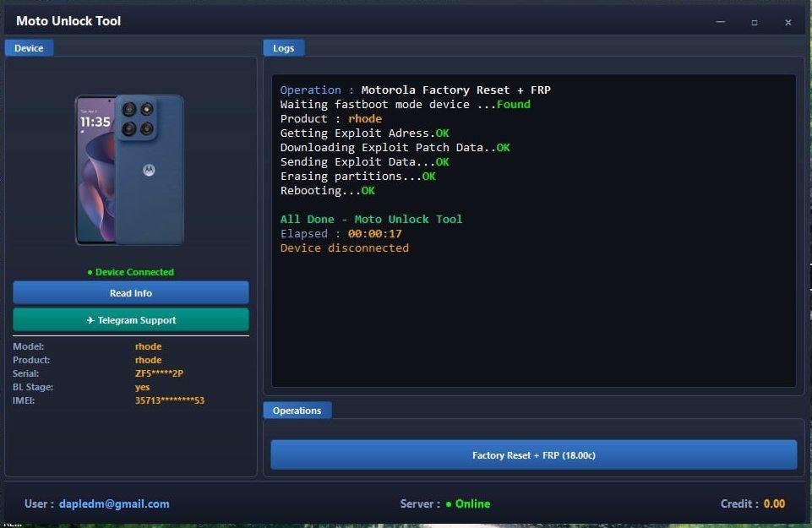Click the rhode Model value

pos(148,346)
